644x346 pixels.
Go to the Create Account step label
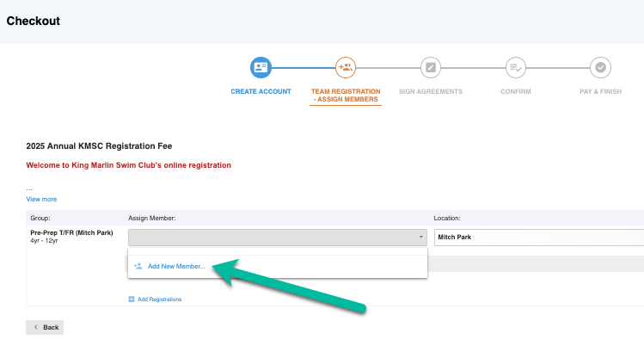(261, 91)
